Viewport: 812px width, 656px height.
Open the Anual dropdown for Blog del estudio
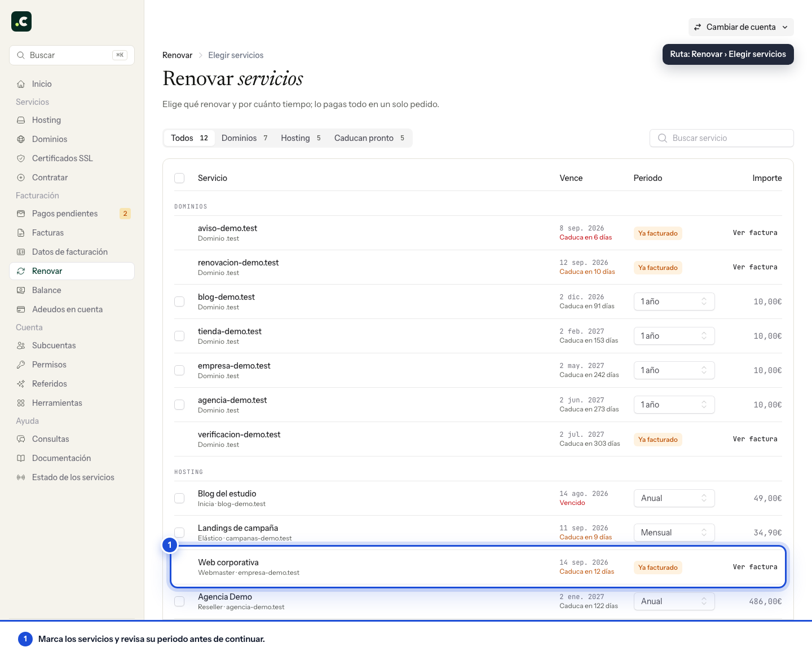point(674,498)
